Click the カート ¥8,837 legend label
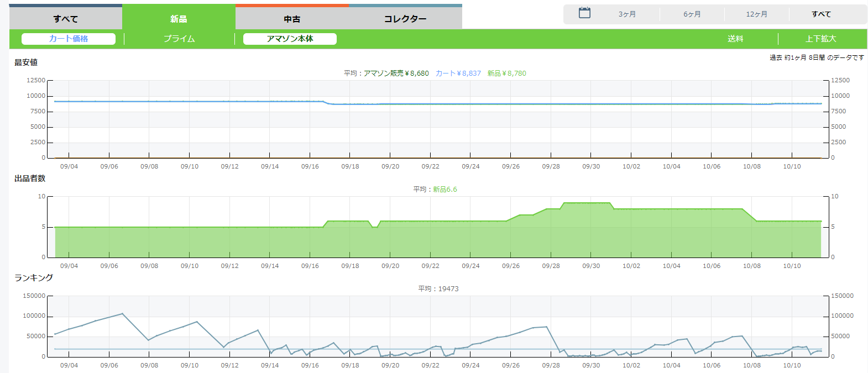 tap(458, 73)
